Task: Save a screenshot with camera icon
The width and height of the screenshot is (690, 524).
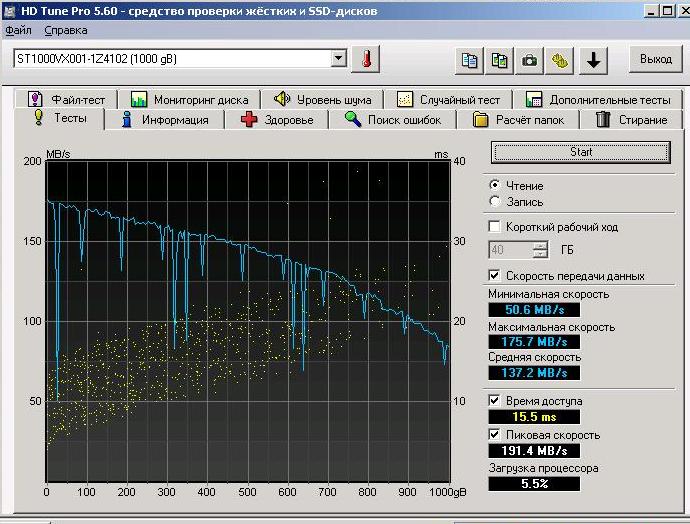Action: (529, 60)
